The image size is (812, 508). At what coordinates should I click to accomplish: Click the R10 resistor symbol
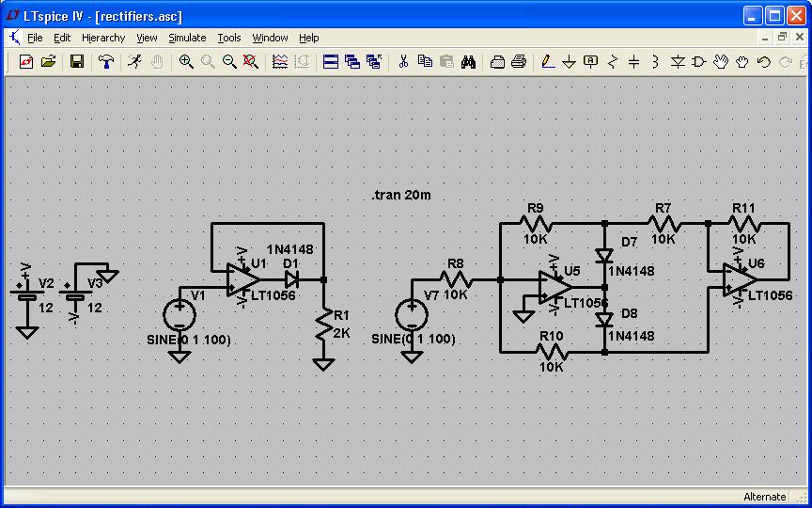tap(552, 353)
